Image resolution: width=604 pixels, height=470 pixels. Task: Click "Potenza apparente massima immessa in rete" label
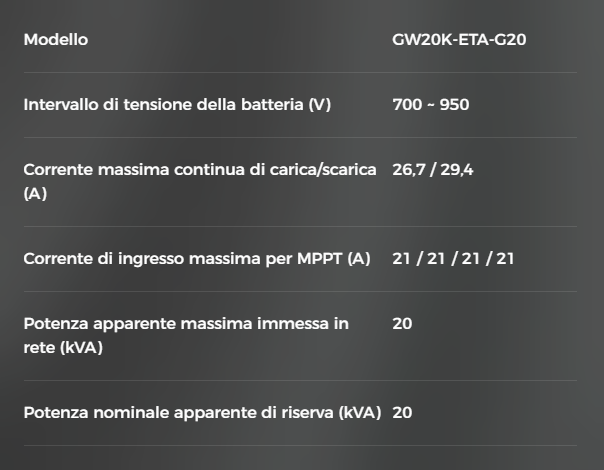pyautogui.click(x=186, y=325)
